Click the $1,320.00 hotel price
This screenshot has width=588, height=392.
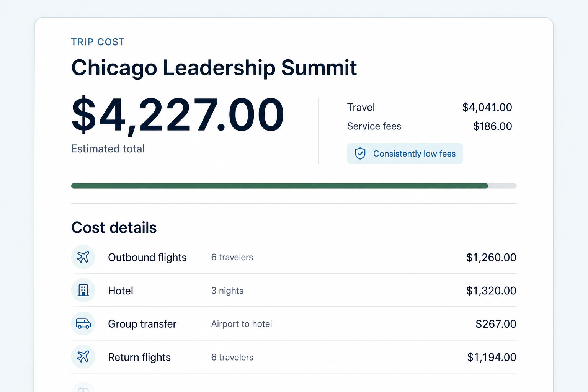click(x=491, y=291)
